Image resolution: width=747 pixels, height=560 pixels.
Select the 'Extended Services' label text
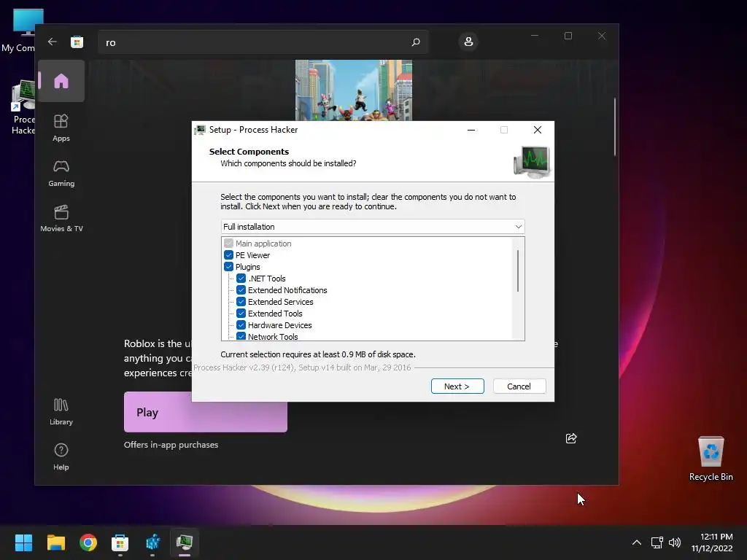point(281,302)
